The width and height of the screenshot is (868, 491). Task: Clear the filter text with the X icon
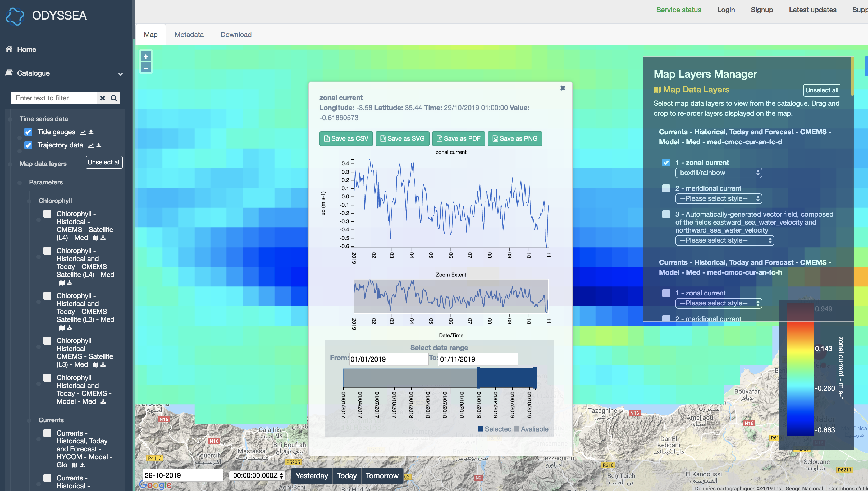click(x=103, y=98)
